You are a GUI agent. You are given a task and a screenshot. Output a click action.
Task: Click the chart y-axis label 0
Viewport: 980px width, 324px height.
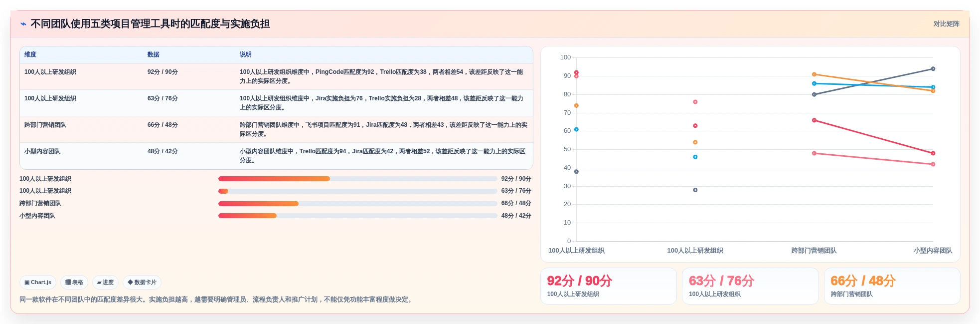click(x=569, y=241)
